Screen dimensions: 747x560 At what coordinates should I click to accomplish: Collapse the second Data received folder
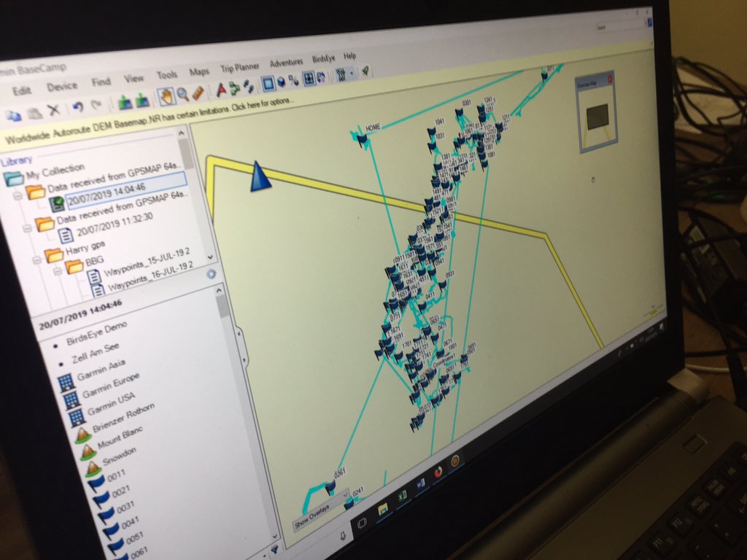[x=27, y=228]
